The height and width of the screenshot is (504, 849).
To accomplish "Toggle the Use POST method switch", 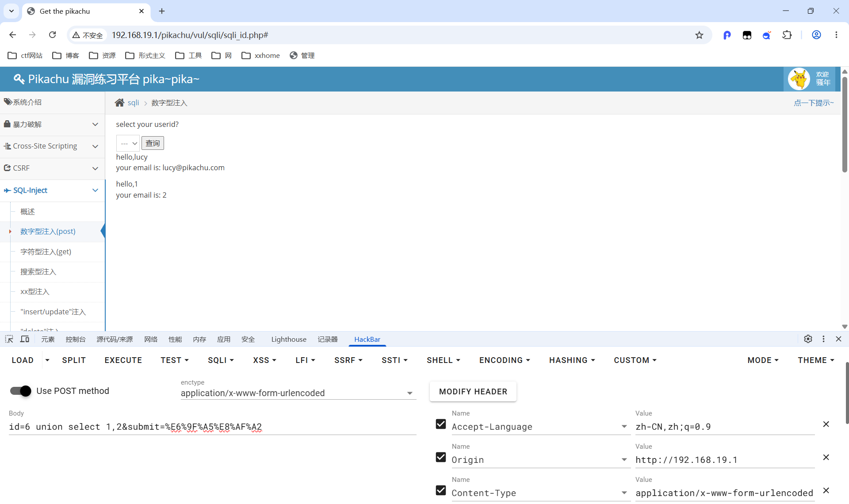I will 21,391.
